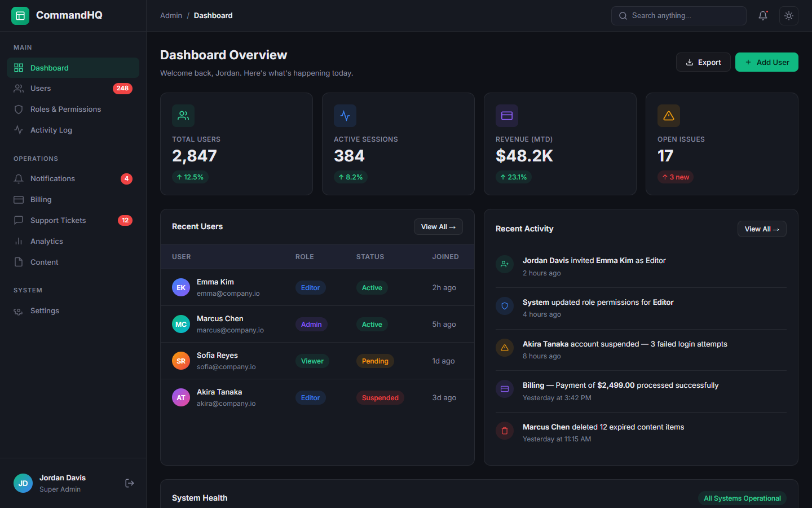812x508 pixels.
Task: Click the trash icon for deleted content activity
Action: tap(505, 431)
